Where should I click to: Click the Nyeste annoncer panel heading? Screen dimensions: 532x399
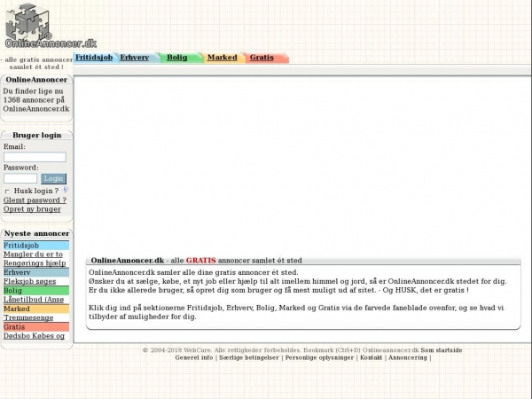click(x=36, y=233)
